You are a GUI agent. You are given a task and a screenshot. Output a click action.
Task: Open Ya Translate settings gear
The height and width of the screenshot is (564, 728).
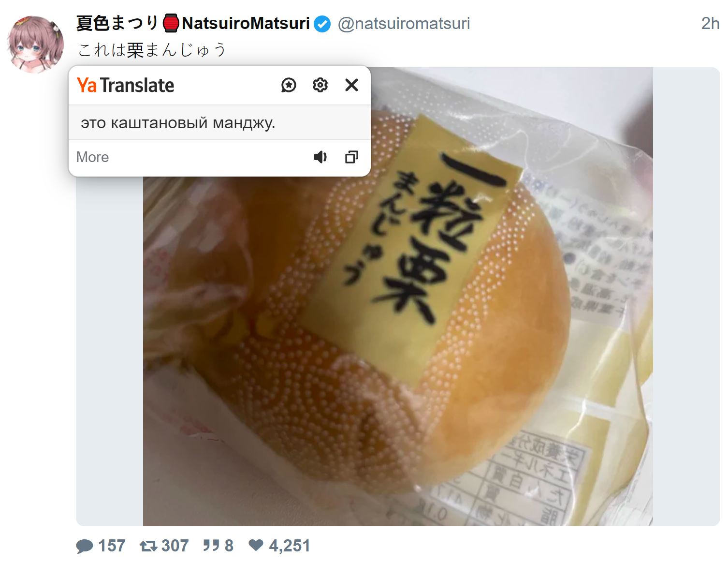[x=320, y=85]
